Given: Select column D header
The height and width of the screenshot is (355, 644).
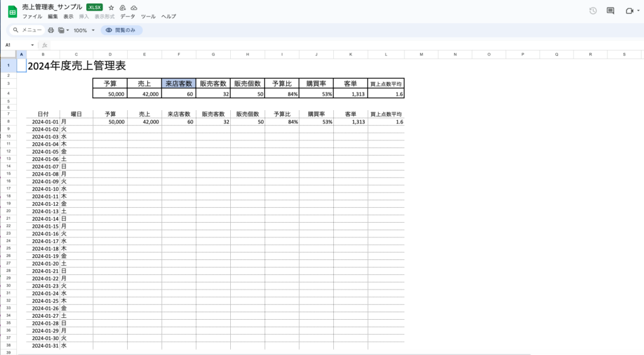Looking at the screenshot, I should coord(110,55).
